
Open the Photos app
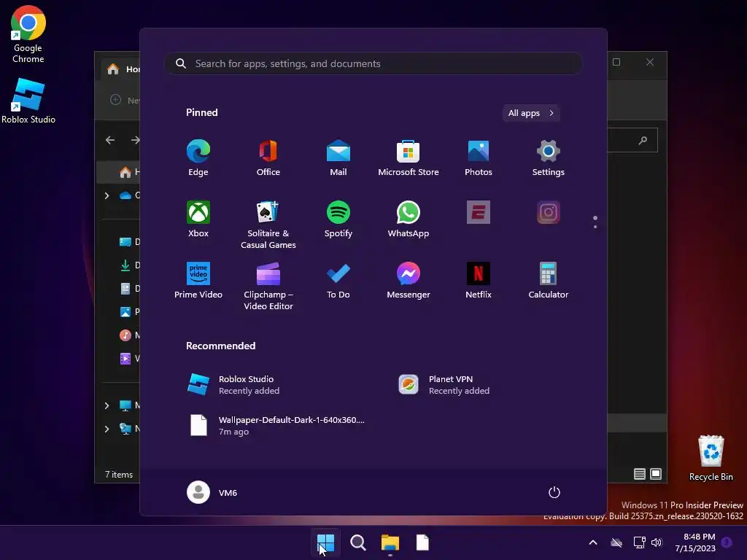click(x=479, y=158)
